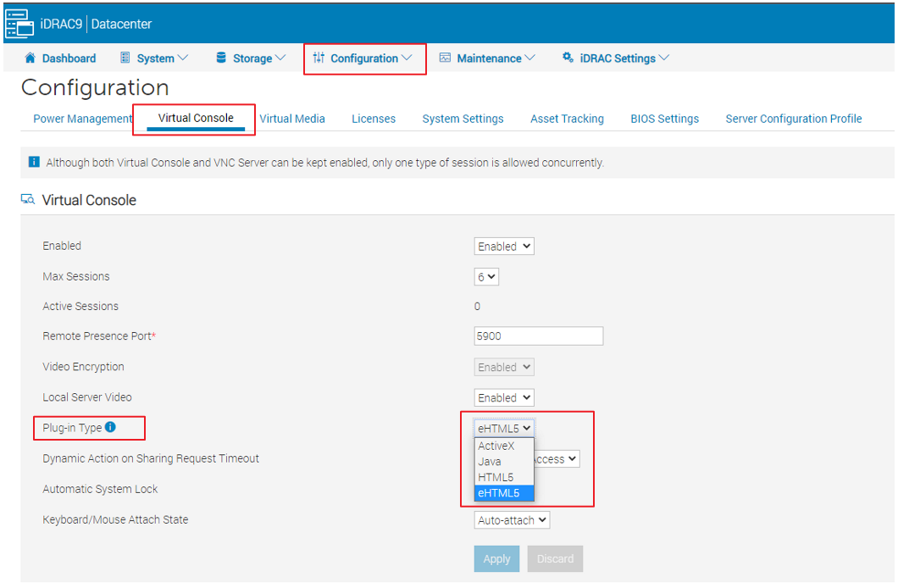Click the info icon beside Plug-in Type
Viewport: 898px width, 588px height.
click(110, 427)
